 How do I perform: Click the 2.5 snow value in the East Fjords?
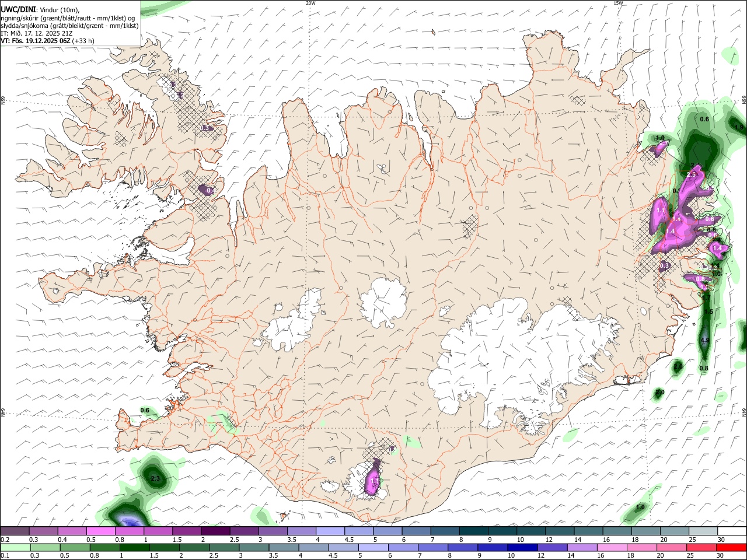(692, 174)
